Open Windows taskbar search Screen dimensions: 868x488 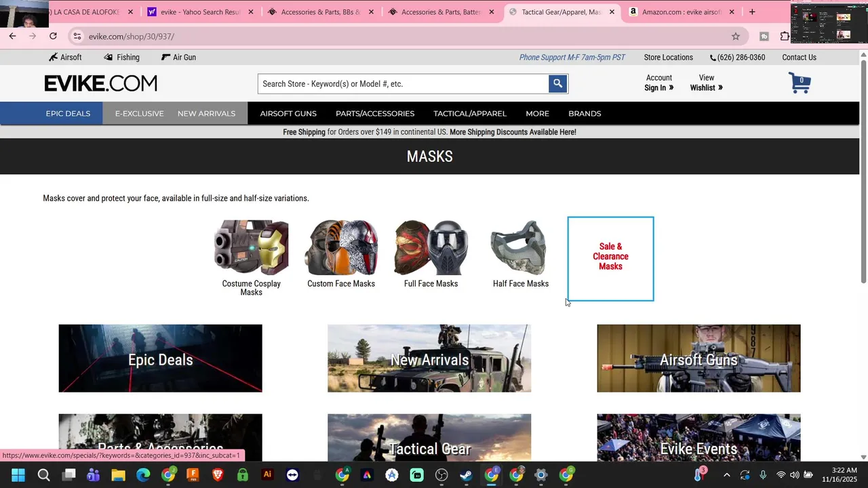[43, 475]
